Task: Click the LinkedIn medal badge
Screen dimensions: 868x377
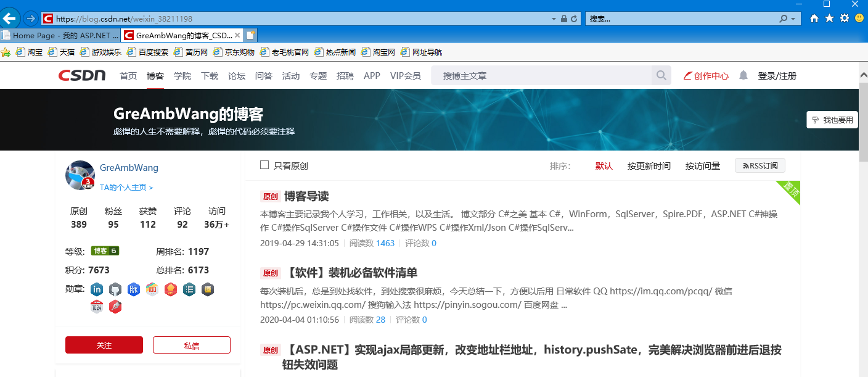Action: [97, 289]
